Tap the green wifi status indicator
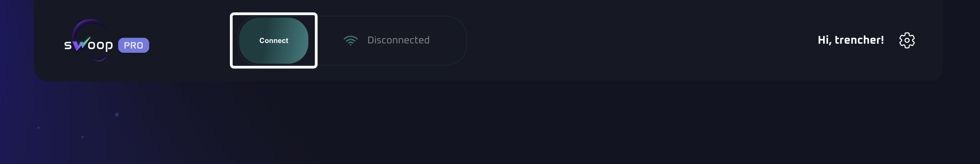 click(350, 40)
